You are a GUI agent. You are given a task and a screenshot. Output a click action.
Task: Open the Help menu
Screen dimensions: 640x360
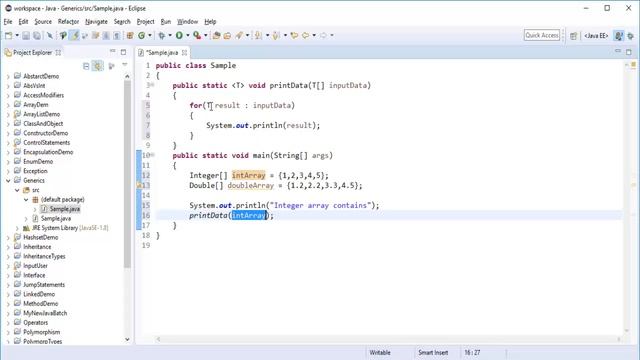210,22
